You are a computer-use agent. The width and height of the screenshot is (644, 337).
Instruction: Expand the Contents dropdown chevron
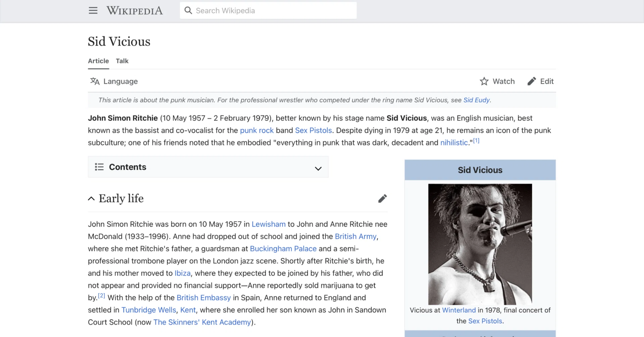(x=318, y=168)
